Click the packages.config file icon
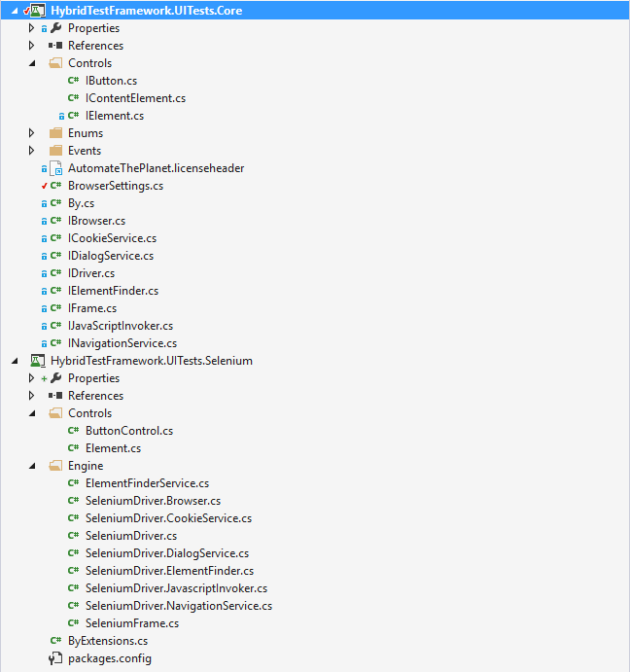The height and width of the screenshot is (672, 630). pos(55,658)
